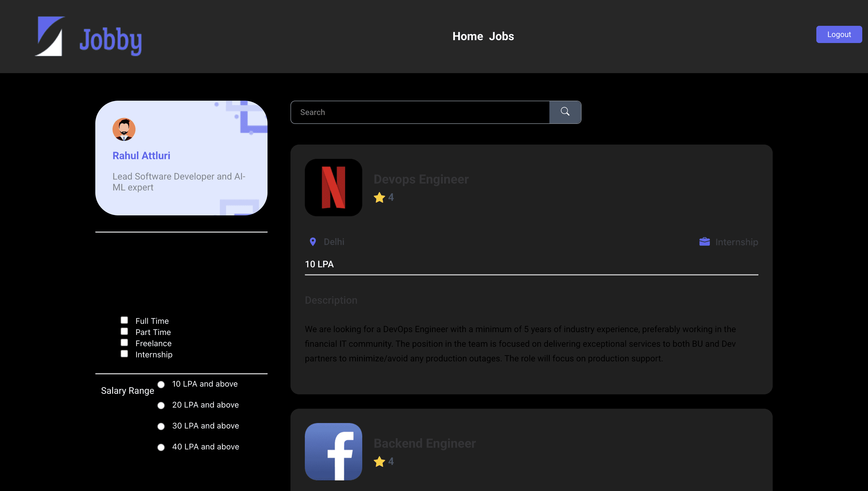
Task: Click the Delhi location pin icon
Action: pos(313,242)
